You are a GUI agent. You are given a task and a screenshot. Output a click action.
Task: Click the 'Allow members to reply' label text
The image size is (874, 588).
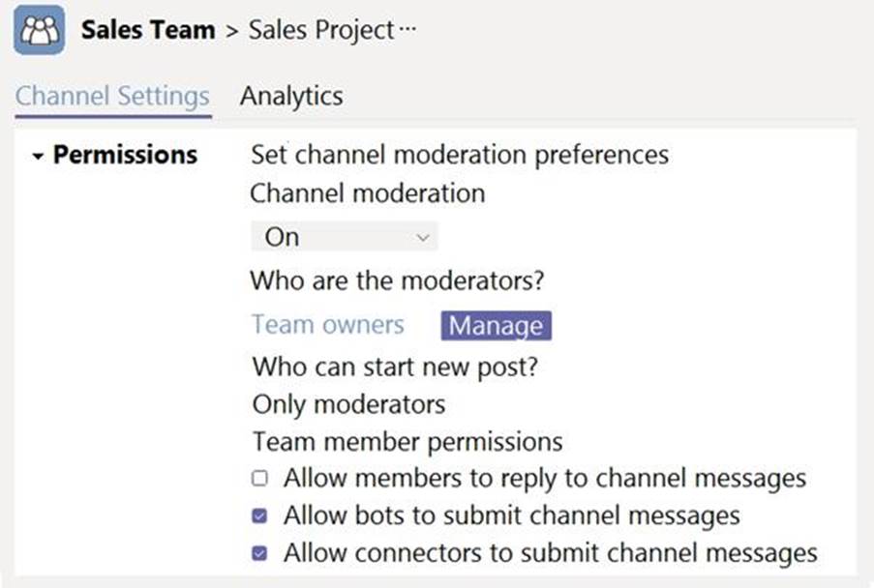coord(544,479)
